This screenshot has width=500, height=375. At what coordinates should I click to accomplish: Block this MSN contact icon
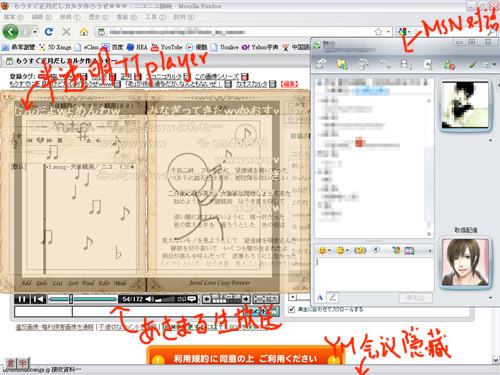449,64
